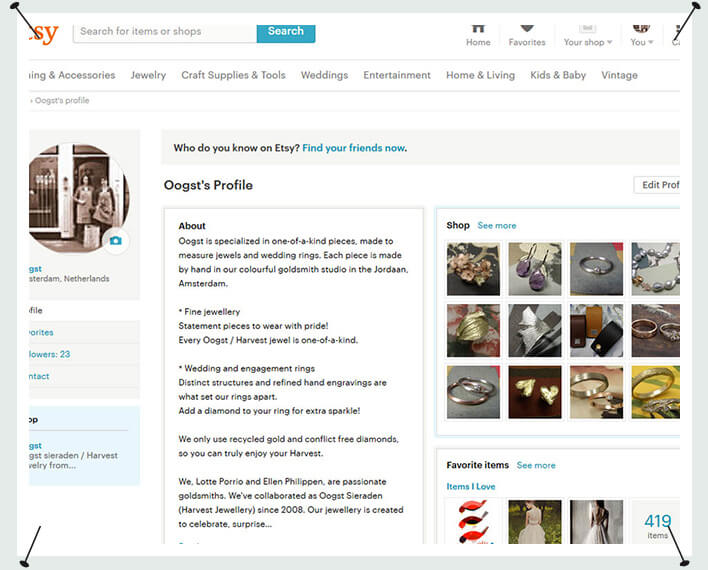Go to the Weddings category
Screen dimensions: 708x570
pyautogui.click(x=324, y=75)
